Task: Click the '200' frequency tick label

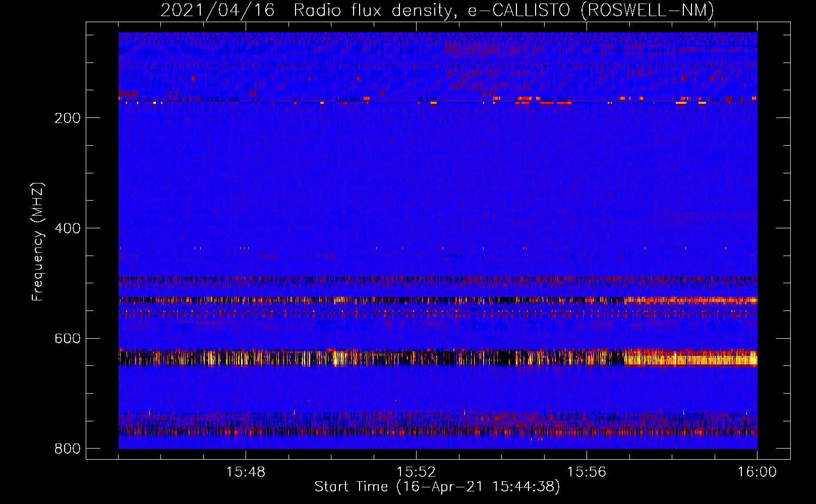Action: [x=68, y=118]
